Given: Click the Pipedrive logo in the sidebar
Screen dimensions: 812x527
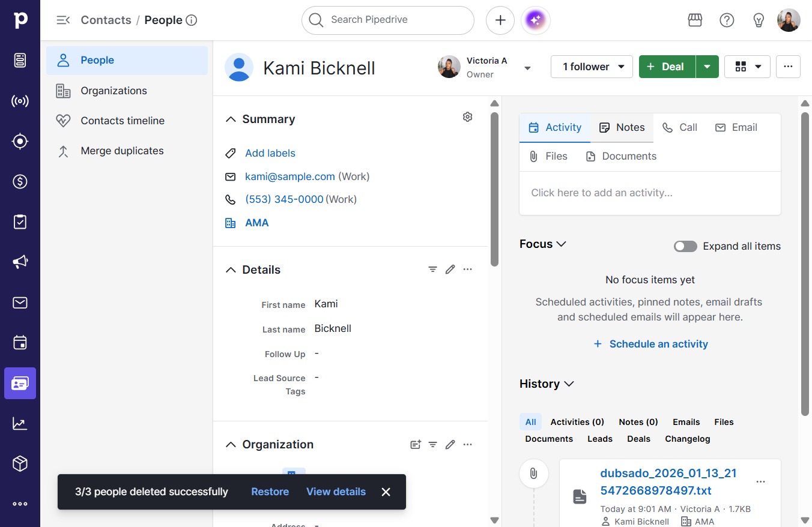Looking at the screenshot, I should coord(20,20).
